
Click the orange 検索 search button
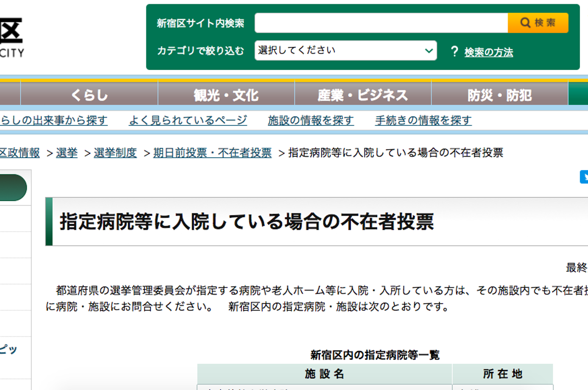(x=538, y=23)
